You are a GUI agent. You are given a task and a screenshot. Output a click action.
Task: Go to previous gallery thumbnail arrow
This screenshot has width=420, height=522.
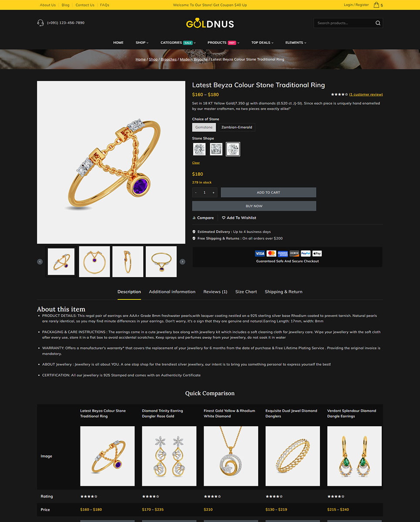tap(40, 261)
